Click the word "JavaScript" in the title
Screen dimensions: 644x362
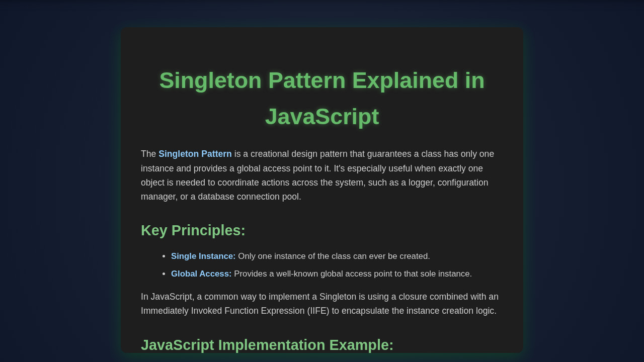[322, 117]
